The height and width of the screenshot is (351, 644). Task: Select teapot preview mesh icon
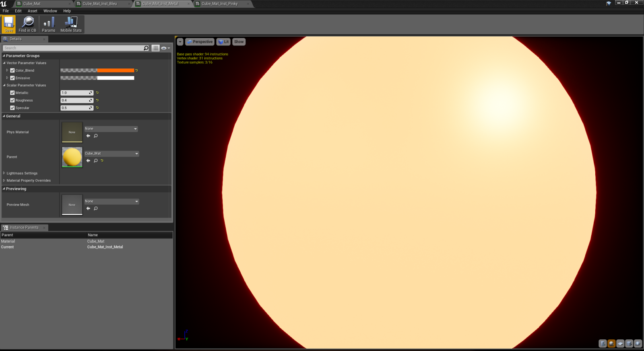coord(638,343)
